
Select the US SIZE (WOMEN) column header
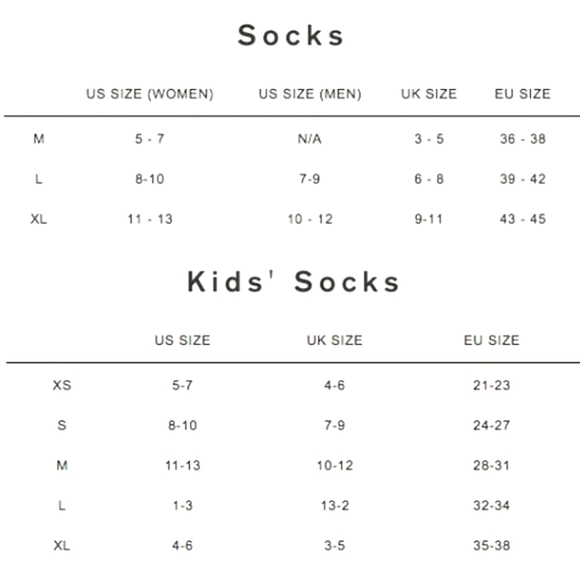150,94
